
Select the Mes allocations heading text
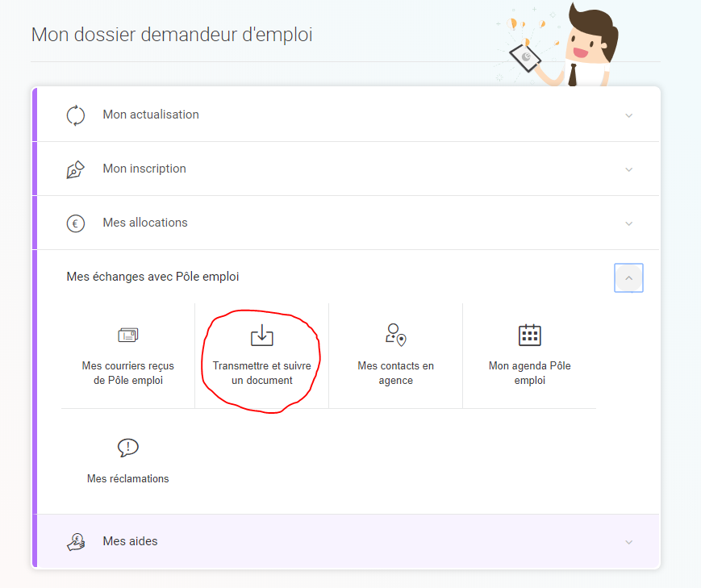(x=145, y=223)
